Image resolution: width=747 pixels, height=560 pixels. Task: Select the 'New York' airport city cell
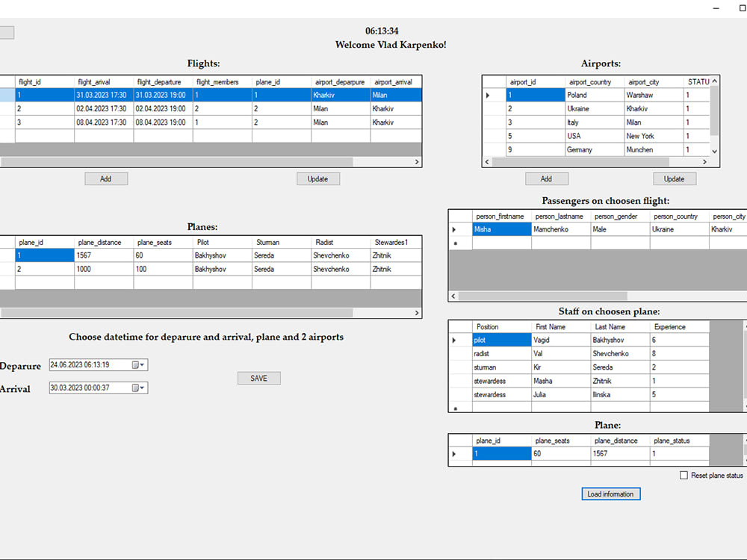(x=654, y=136)
